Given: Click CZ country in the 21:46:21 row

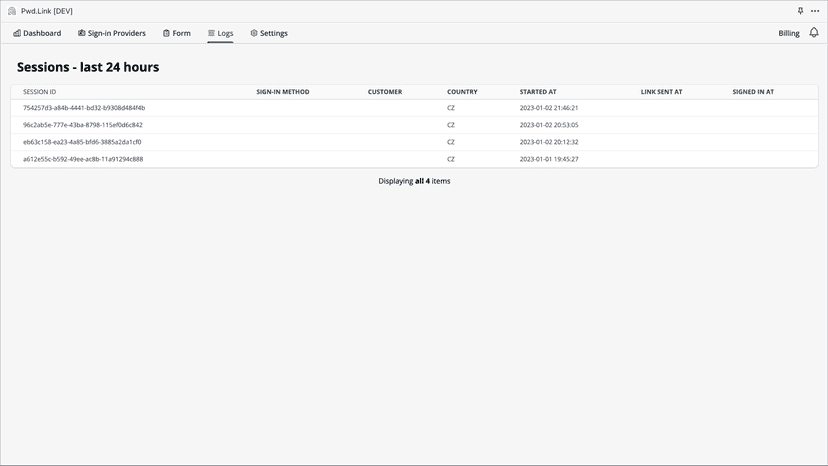Looking at the screenshot, I should click(x=451, y=108).
